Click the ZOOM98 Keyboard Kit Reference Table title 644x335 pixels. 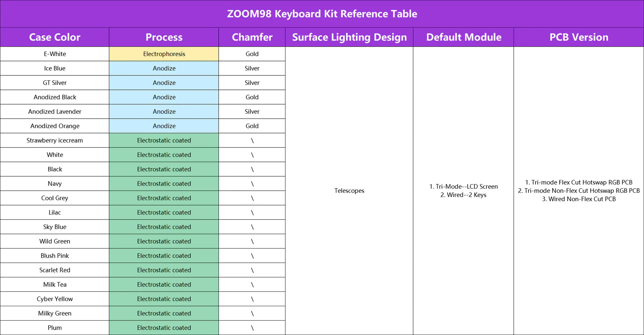pos(322,14)
